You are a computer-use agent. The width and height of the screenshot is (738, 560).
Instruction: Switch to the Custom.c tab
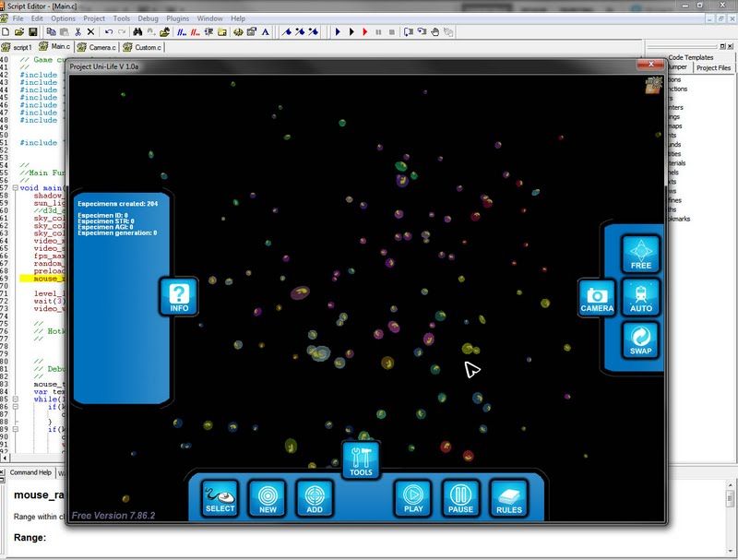tap(143, 47)
